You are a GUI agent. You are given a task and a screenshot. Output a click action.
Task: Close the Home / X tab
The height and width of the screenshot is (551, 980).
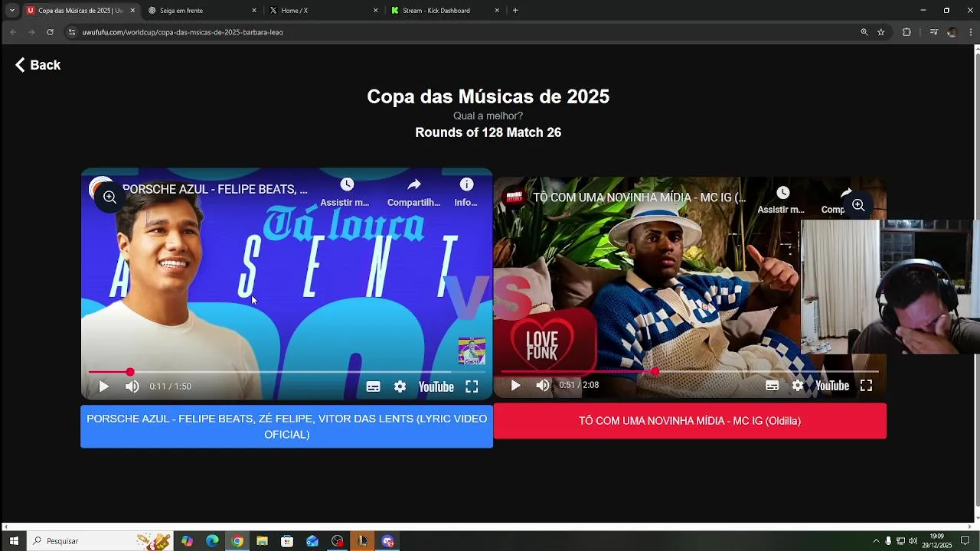[x=375, y=11]
